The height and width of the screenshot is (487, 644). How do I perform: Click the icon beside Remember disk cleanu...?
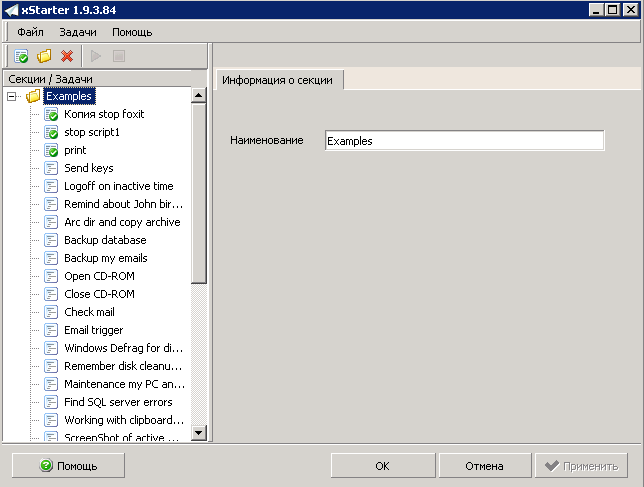point(51,366)
